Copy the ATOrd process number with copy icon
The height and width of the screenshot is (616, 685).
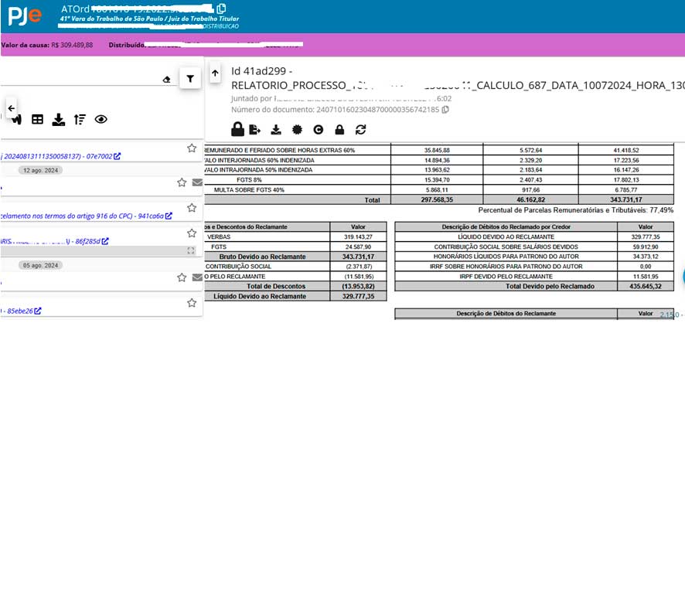point(221,9)
